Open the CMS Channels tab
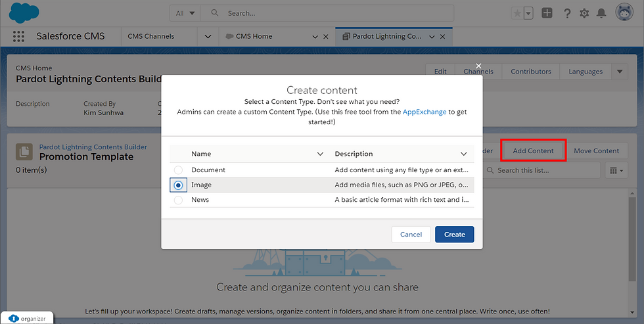 click(150, 36)
